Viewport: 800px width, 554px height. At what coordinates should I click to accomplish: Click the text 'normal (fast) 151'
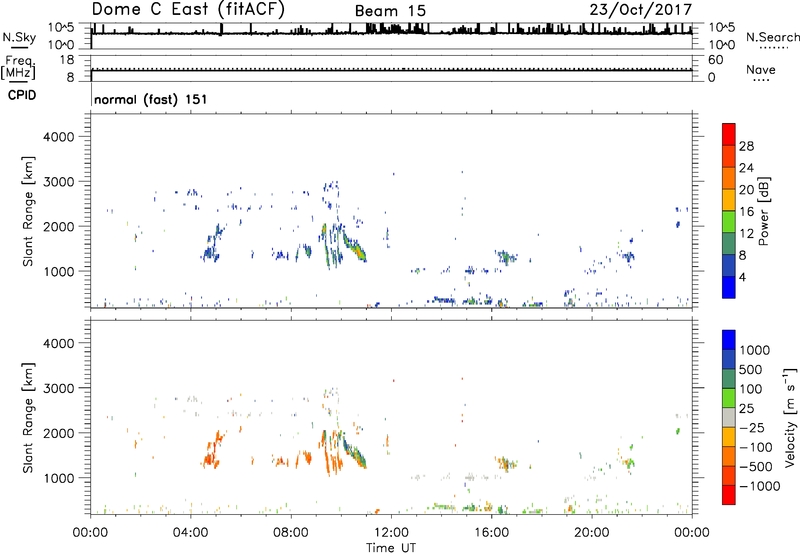151,99
